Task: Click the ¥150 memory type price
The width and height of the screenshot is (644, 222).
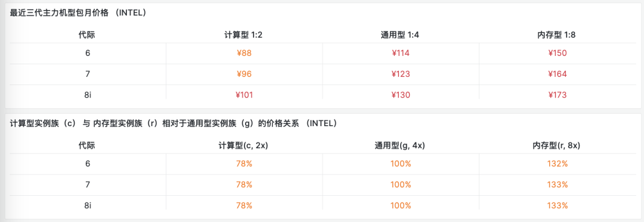Action: [x=558, y=53]
